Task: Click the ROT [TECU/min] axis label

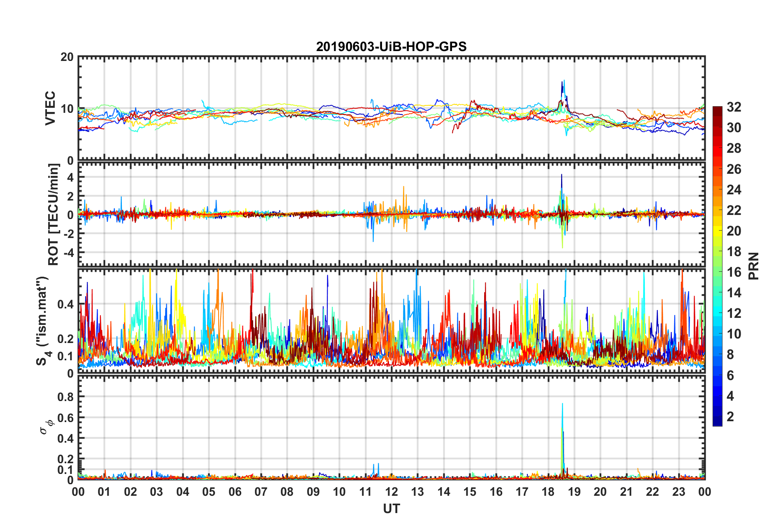Action: click(53, 214)
